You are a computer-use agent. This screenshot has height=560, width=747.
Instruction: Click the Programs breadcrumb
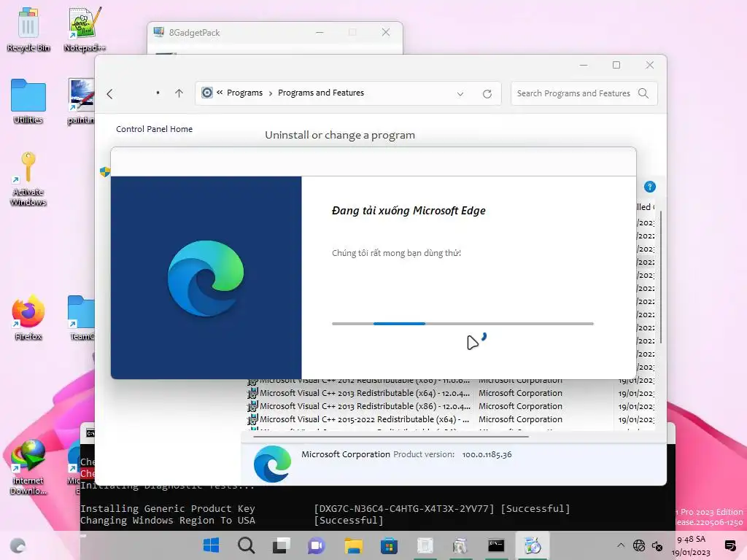coord(244,93)
